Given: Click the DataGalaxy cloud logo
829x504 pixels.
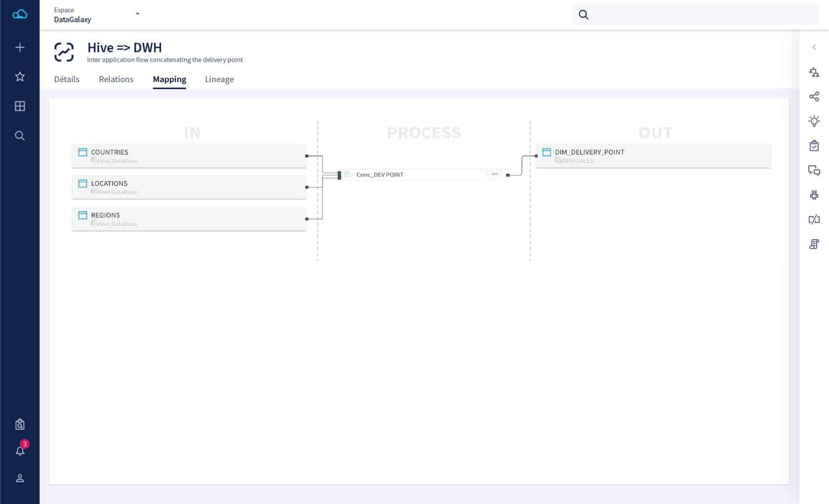Looking at the screenshot, I should point(20,14).
